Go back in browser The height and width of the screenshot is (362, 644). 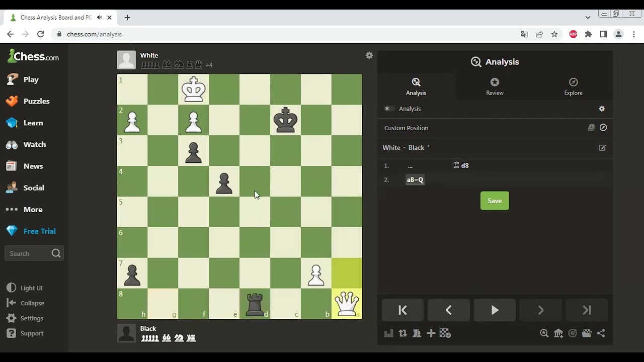(11, 34)
